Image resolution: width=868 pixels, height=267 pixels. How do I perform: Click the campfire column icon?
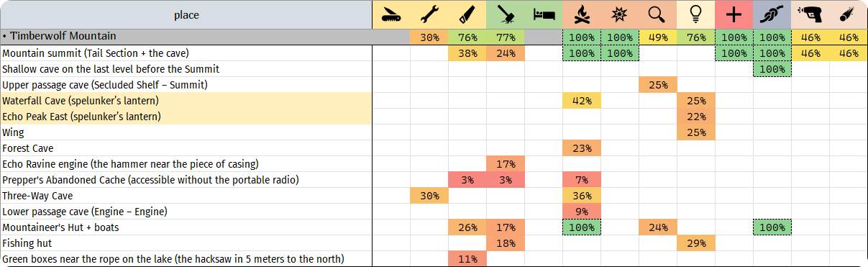582,14
